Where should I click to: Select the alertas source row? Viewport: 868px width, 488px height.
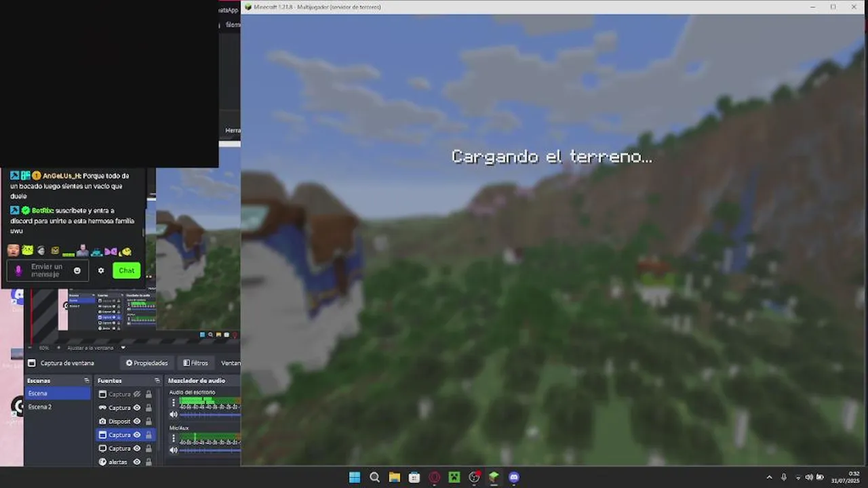coord(125,462)
